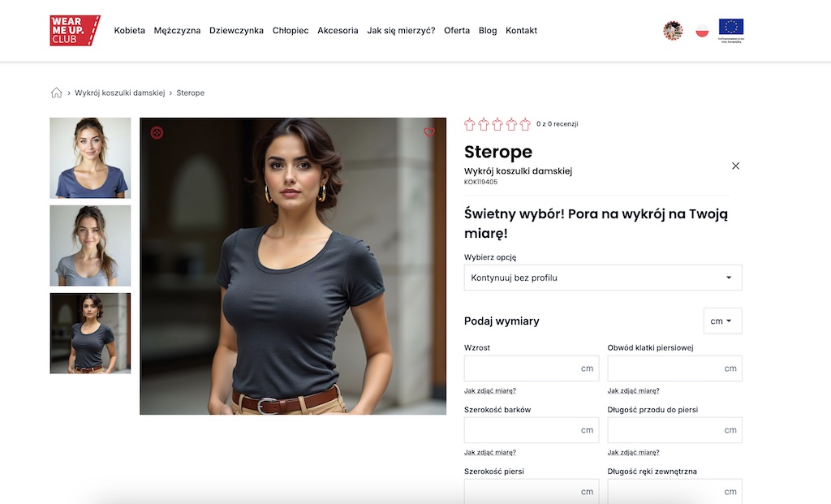The height and width of the screenshot is (504, 831).
Task: Select the blue t-shirt thumbnail
Action: pos(90,158)
